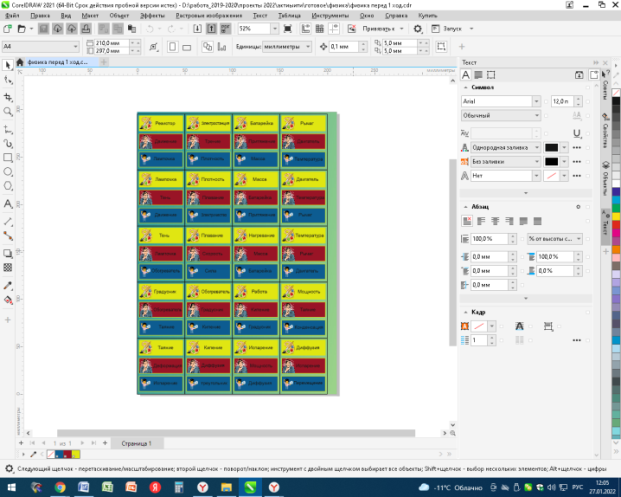Click the font size input field
Viewport: 621px width, 497px height.
coord(560,101)
